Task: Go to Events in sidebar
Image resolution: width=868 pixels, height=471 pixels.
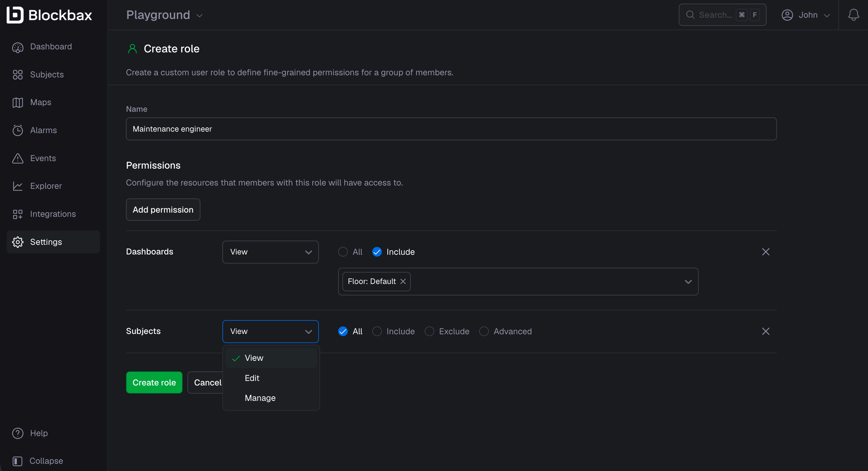Action: [53, 158]
